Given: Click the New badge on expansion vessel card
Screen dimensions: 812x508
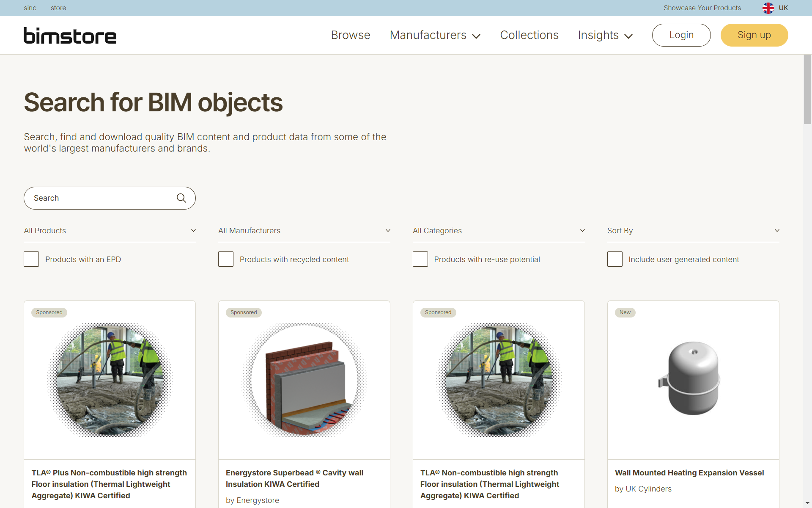Looking at the screenshot, I should click(x=625, y=312).
